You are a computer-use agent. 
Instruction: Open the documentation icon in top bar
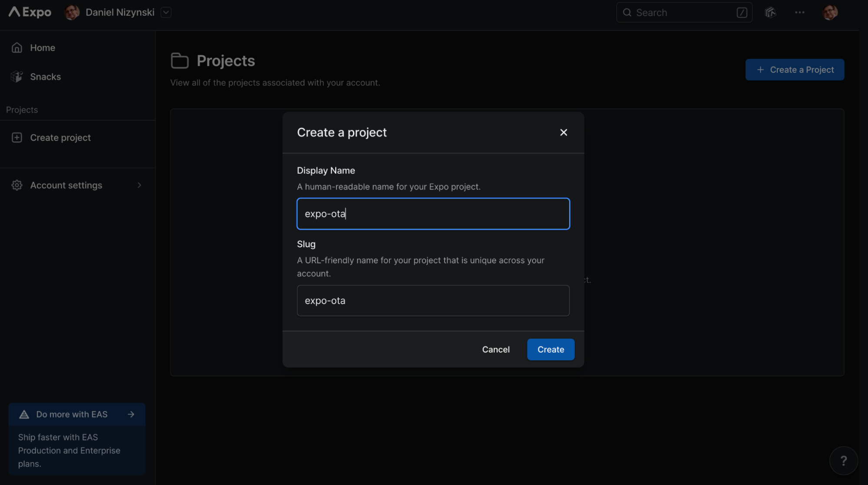pos(771,12)
